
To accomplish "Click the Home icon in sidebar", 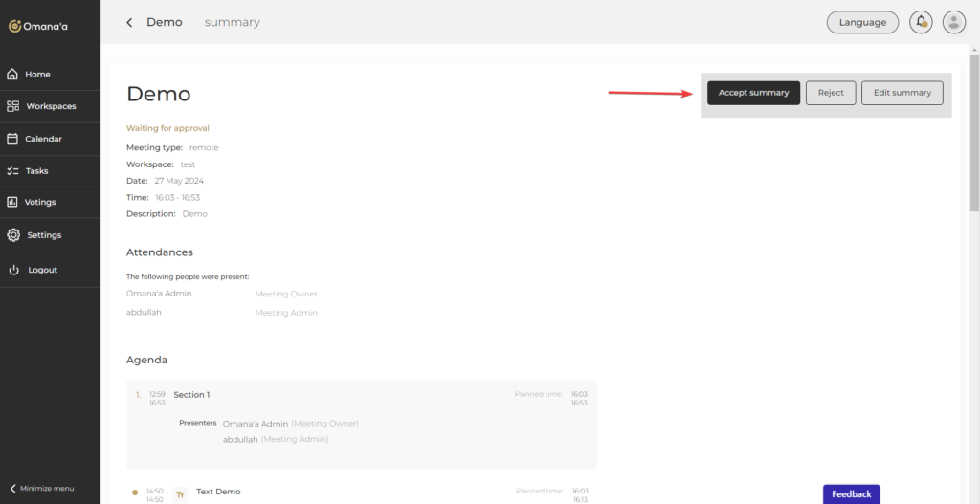I will click(x=12, y=74).
